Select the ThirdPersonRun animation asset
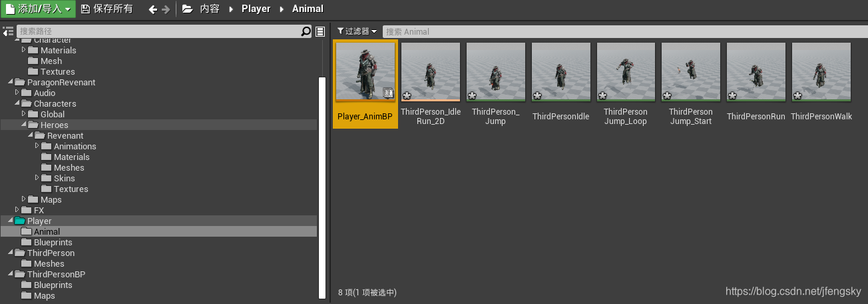 (756, 84)
